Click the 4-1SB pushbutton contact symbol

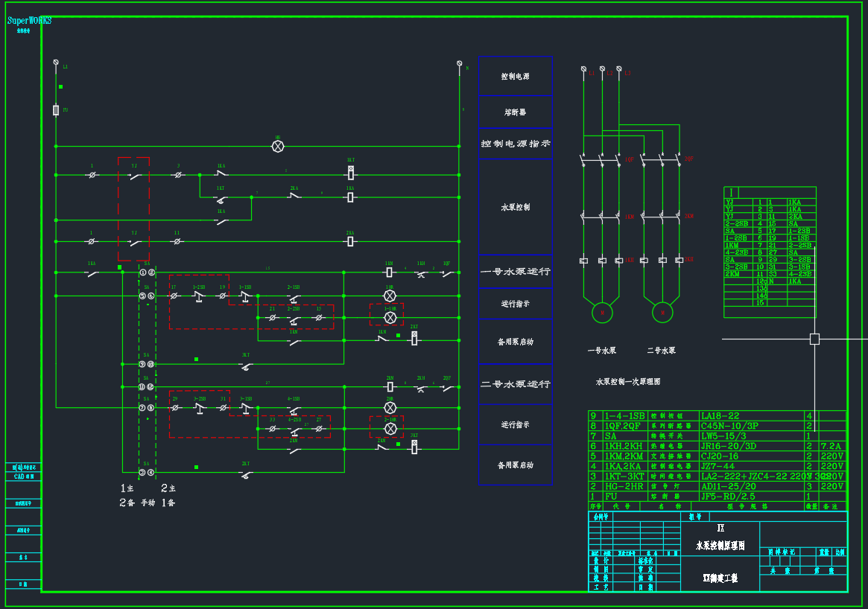(294, 408)
